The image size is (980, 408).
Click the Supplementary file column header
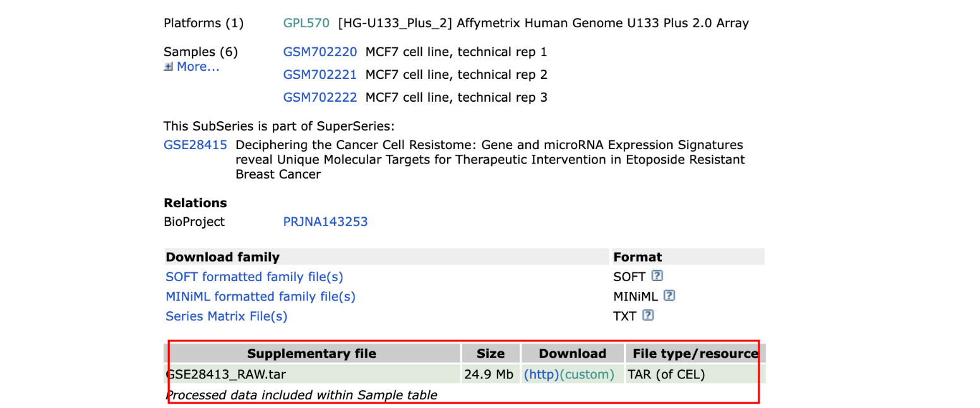click(x=311, y=354)
